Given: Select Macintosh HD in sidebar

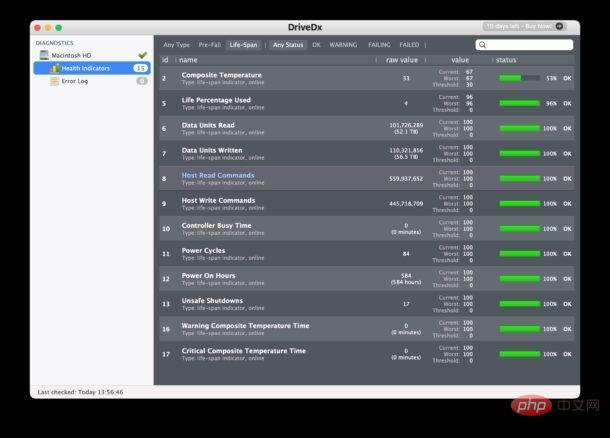Looking at the screenshot, I should pos(92,55).
